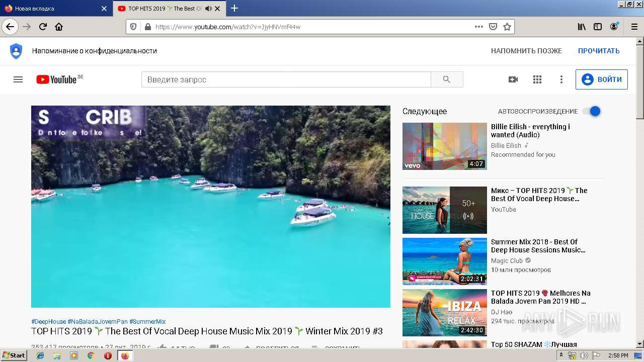The width and height of the screenshot is (644, 362).
Task: Click the 2:58 PM taskbar clock
Action: pyautogui.click(x=618, y=355)
